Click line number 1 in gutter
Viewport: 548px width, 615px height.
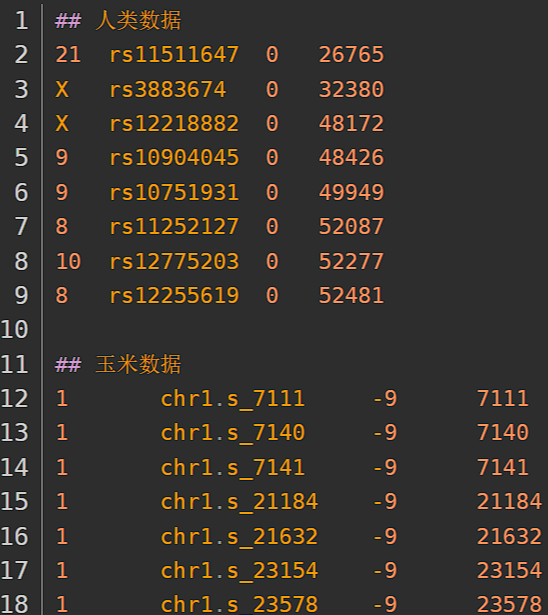[x=22, y=20]
